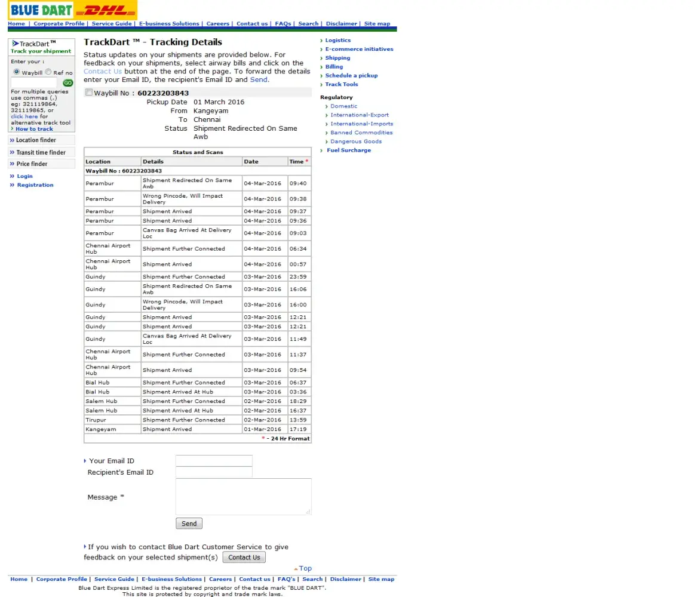Click the Send link in intro text
The height and width of the screenshot is (597, 700).
tap(259, 79)
